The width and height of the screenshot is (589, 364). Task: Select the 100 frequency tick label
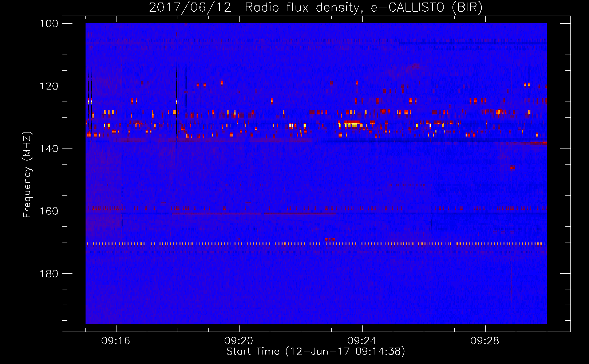[49, 24]
